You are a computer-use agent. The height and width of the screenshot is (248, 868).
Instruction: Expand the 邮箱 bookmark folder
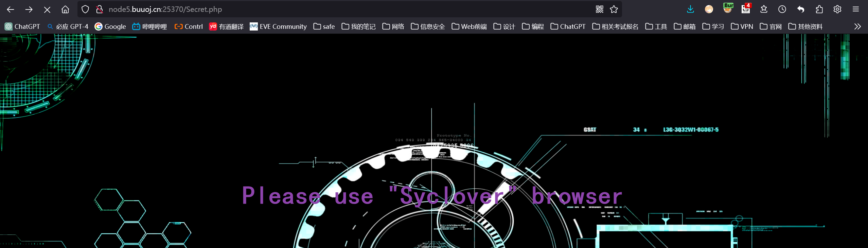click(685, 26)
